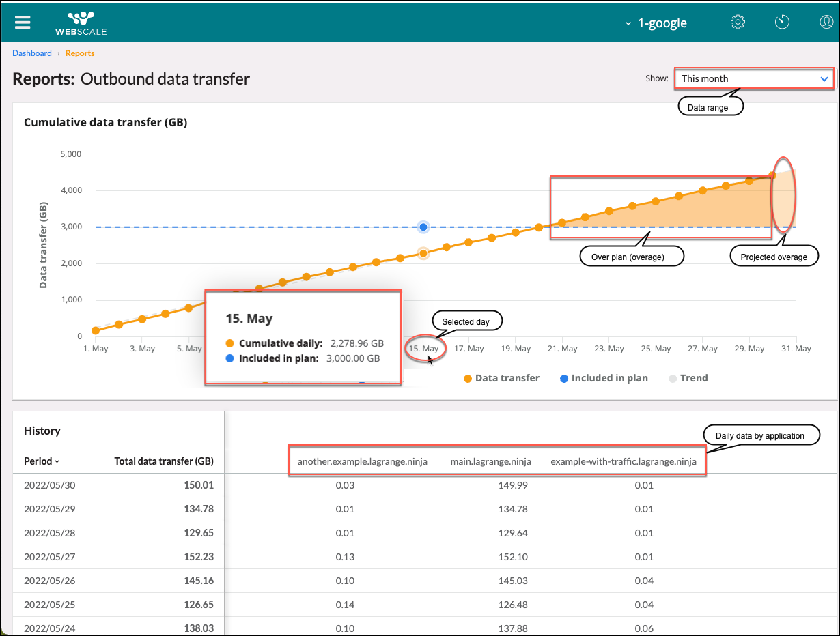Open the hamburger navigation menu

pos(23,22)
